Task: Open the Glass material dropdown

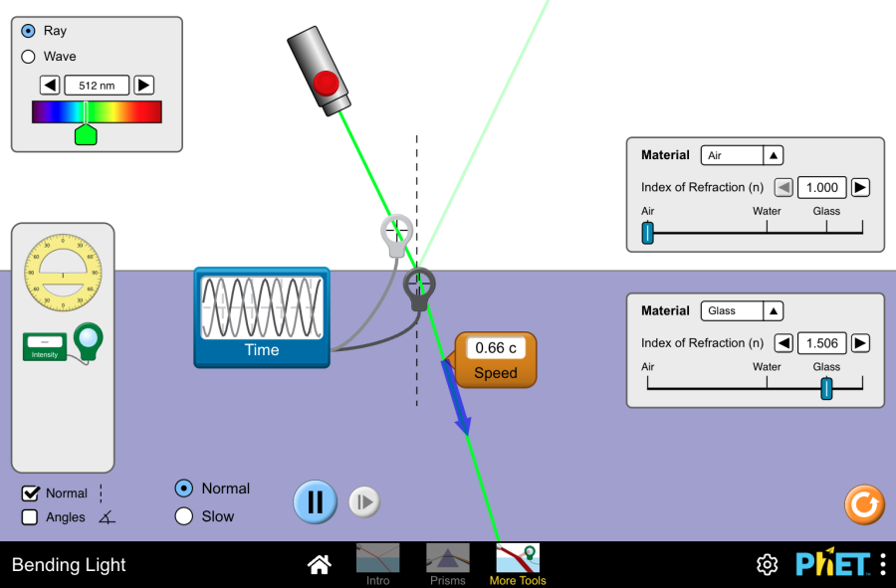Action: 742,310
